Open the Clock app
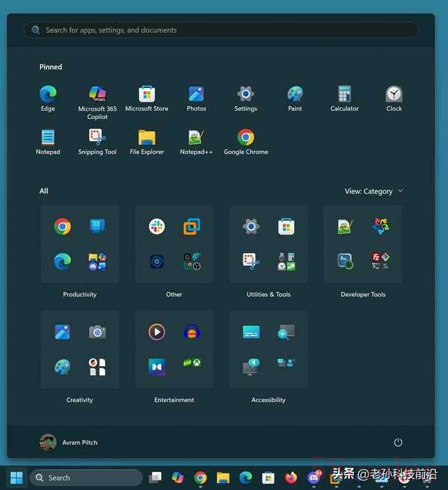The height and width of the screenshot is (490, 448). 394,99
